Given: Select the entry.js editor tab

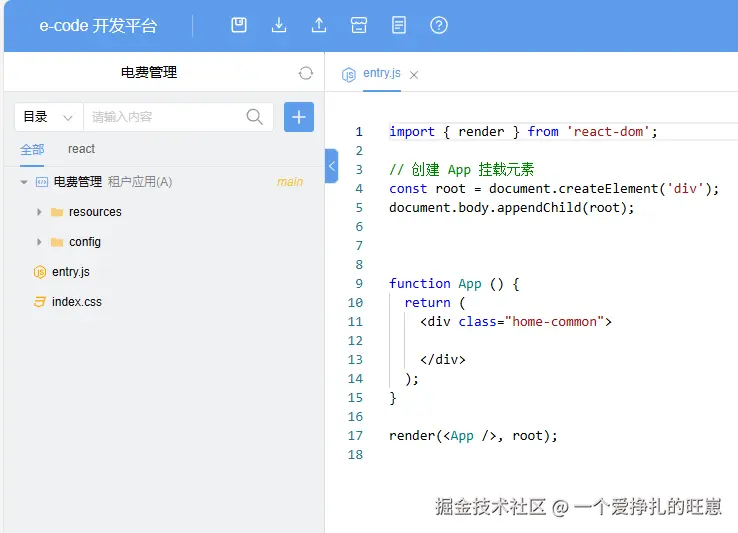Looking at the screenshot, I should 382,73.
